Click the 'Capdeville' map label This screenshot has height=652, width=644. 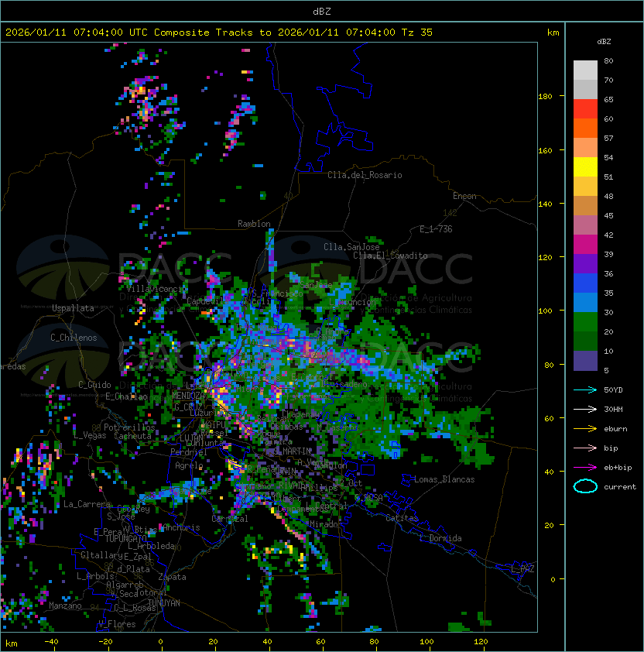coord(207,300)
